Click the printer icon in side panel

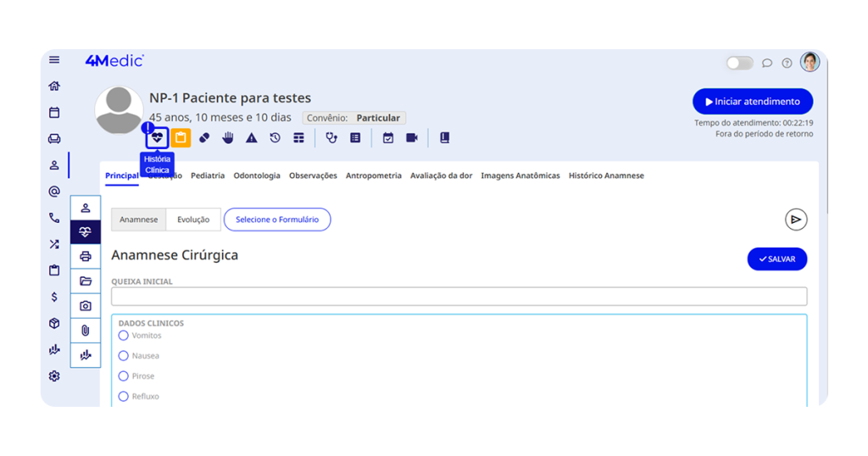86,256
